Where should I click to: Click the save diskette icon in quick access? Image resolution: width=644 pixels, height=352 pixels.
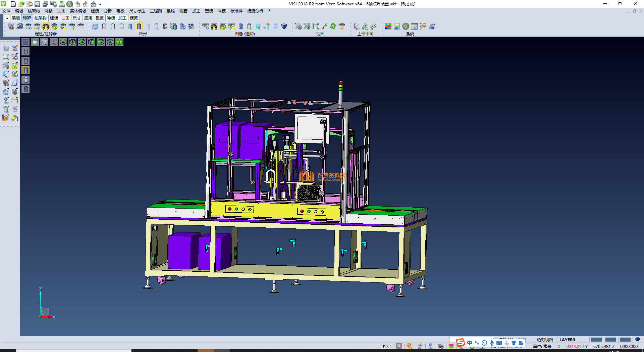tap(37, 4)
